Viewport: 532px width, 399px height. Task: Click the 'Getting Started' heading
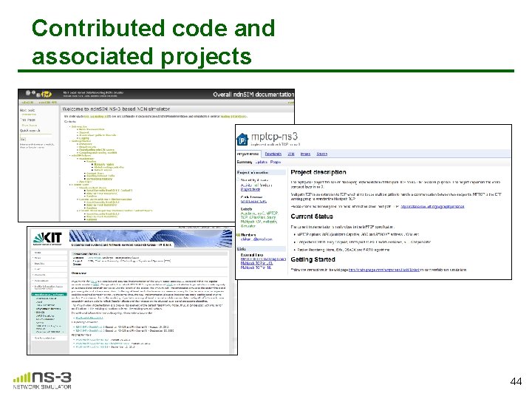pyautogui.click(x=313, y=259)
